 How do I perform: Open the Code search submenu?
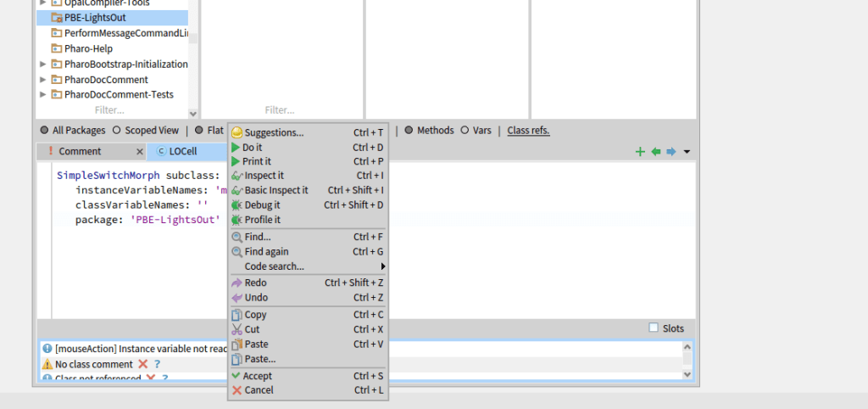point(274,266)
